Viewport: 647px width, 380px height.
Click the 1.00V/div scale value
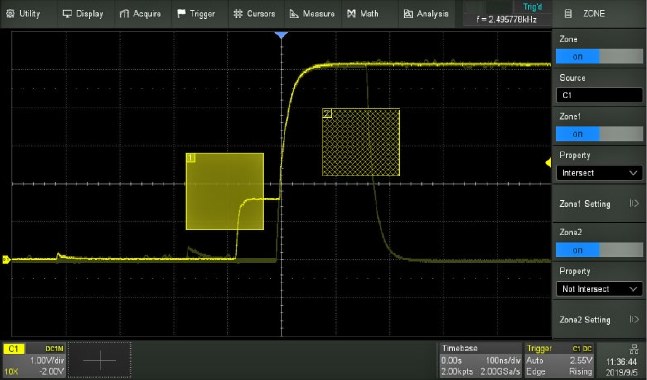pos(47,361)
